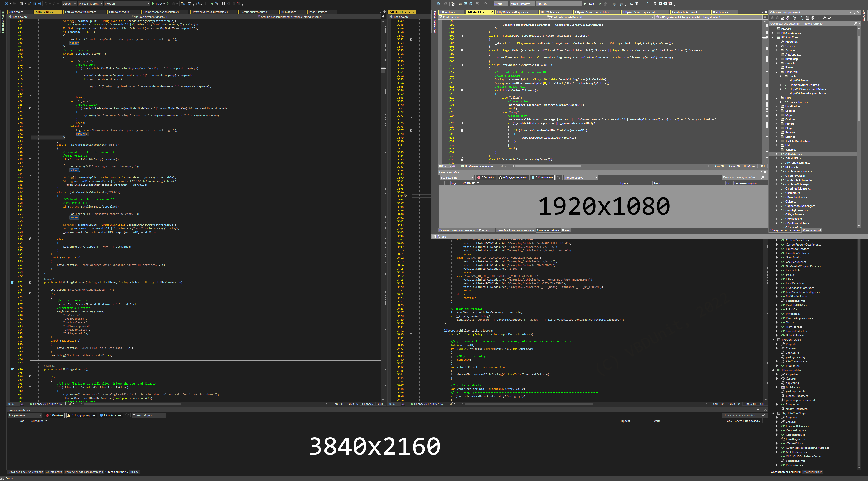Toggle '0 Сообщения' filter in large dark window
Viewport: 868px width, 481px height.
click(110, 415)
